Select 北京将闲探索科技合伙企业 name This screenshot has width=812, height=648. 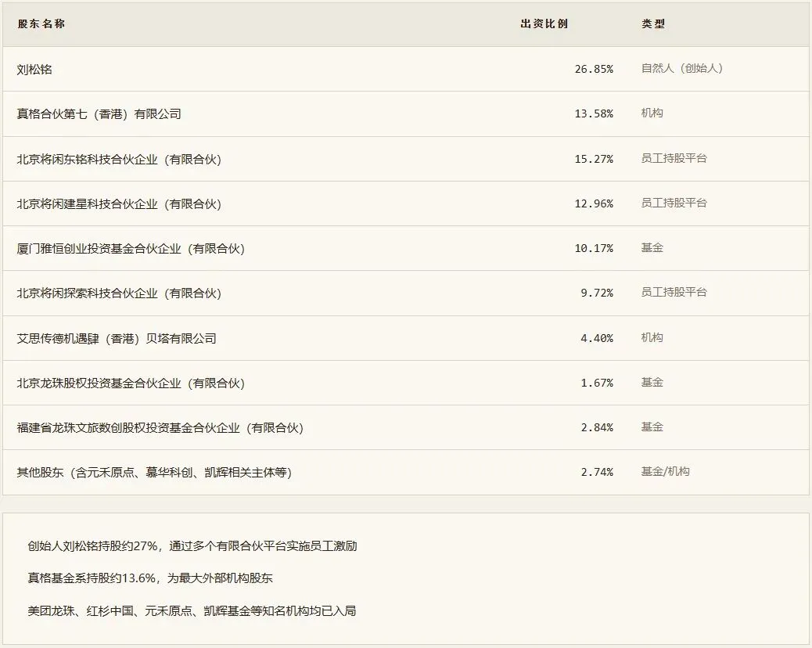119,293
